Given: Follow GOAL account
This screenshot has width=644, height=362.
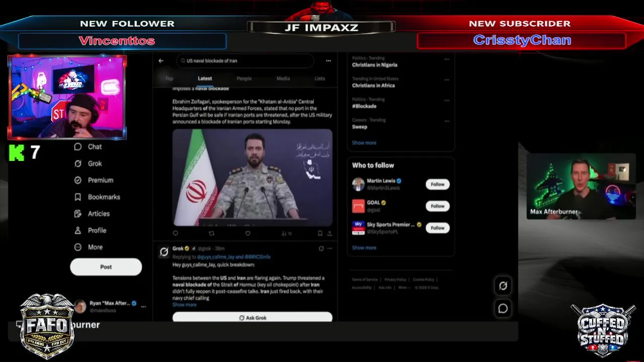Looking at the screenshot, I should (438, 206).
